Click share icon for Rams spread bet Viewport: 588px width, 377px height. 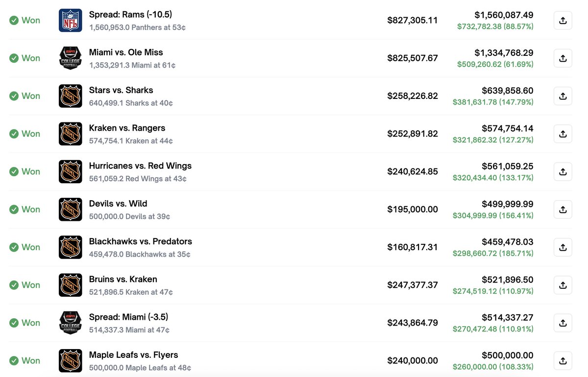coord(563,21)
